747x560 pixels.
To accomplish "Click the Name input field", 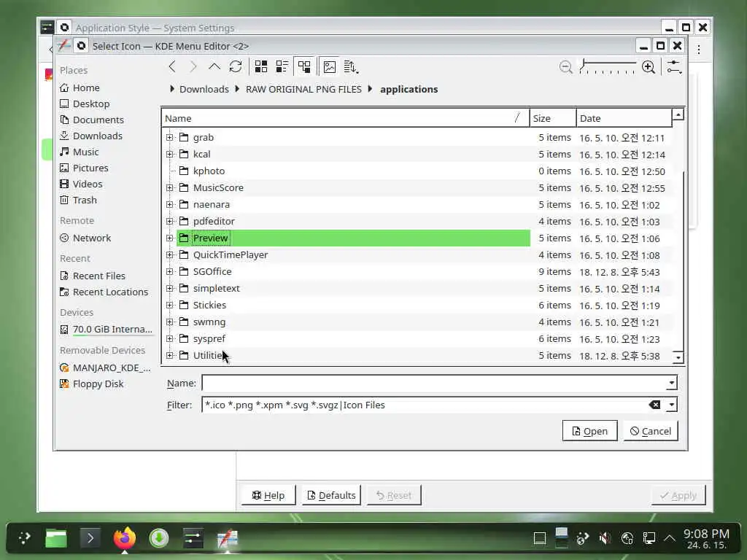I will click(x=433, y=383).
